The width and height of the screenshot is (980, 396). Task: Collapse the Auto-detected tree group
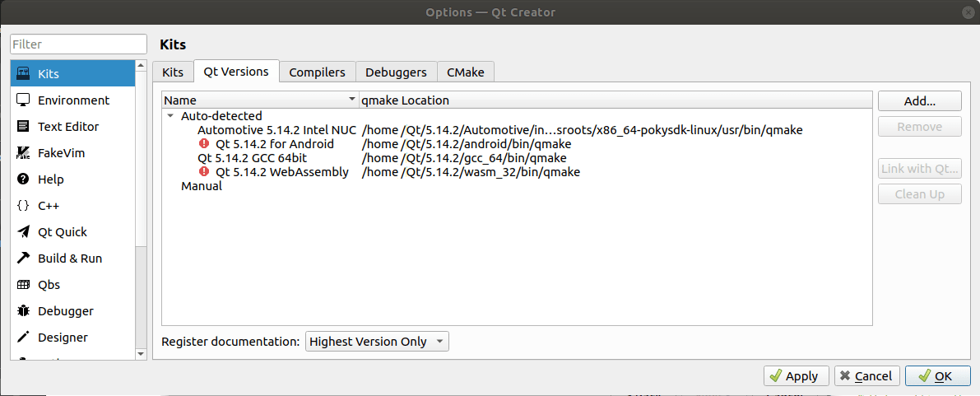pos(170,116)
